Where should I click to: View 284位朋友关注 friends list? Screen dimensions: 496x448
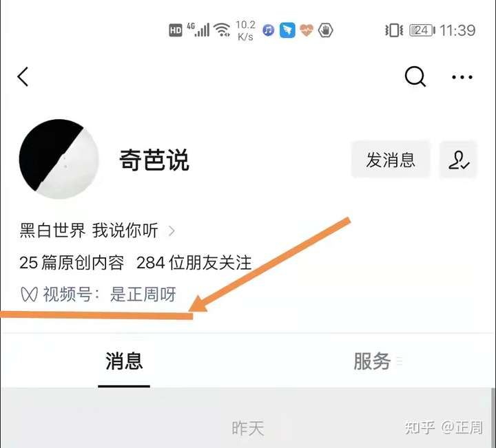(194, 263)
